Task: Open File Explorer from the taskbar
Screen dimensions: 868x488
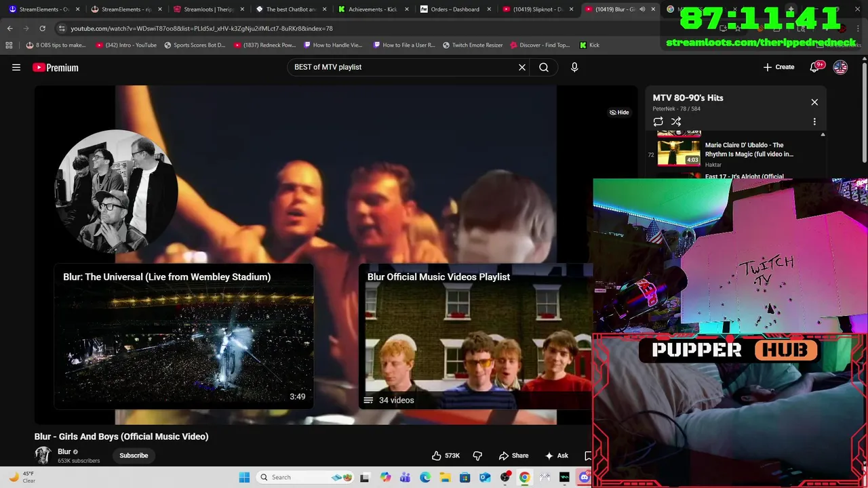Action: tap(445, 477)
